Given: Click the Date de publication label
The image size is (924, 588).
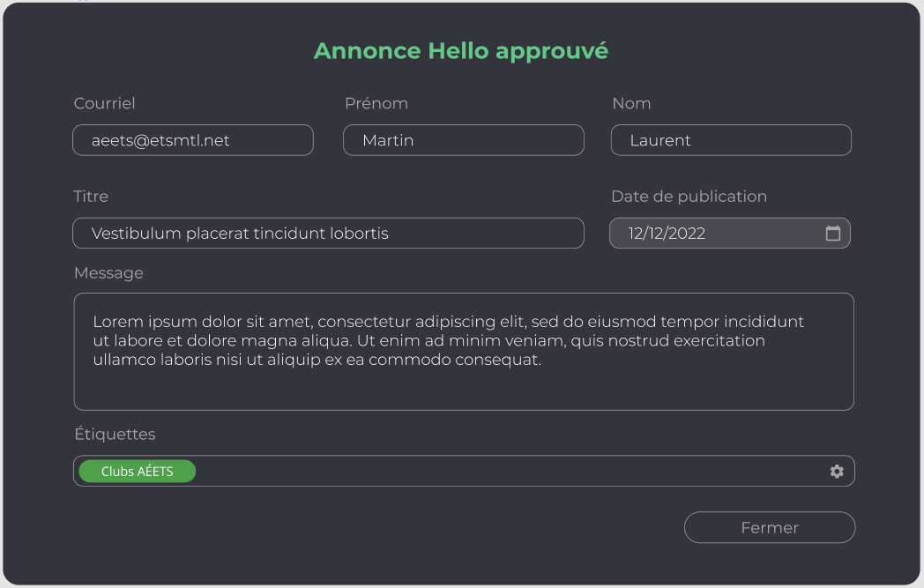Looking at the screenshot, I should tap(689, 197).
